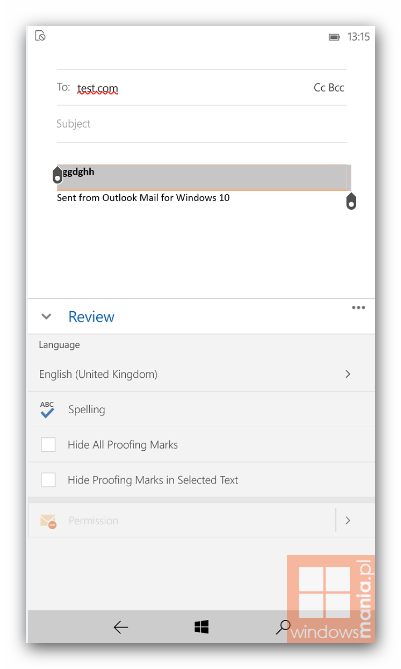
Task: Expand the Permission submenu arrow
Action: (x=348, y=521)
